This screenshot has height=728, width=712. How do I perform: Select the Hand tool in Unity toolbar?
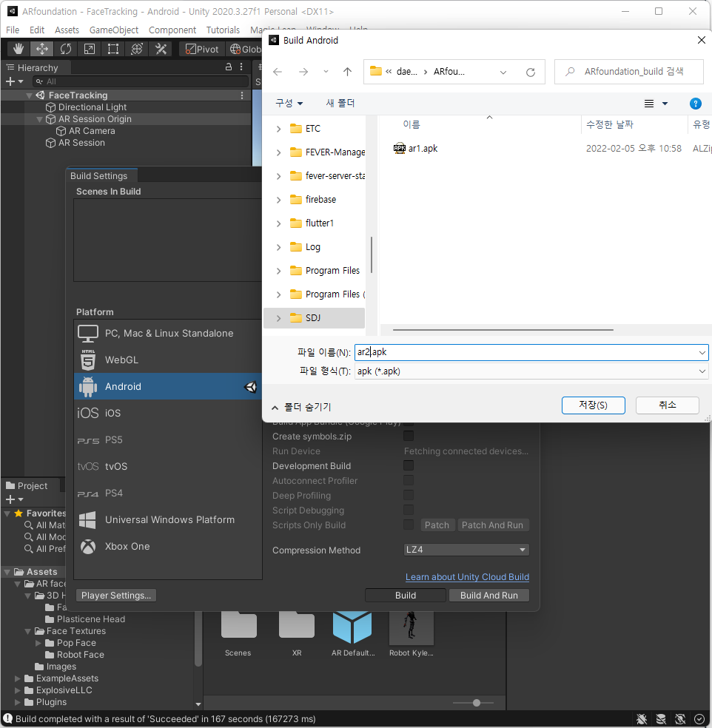[x=18, y=49]
